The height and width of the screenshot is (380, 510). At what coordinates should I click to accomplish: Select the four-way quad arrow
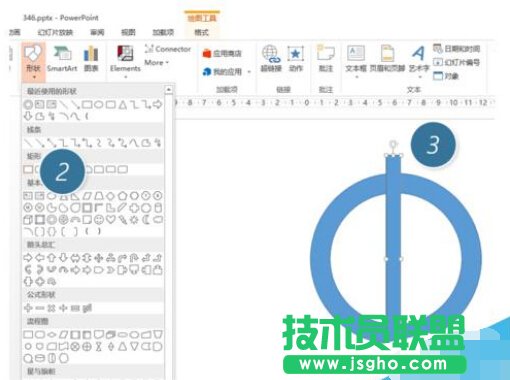(x=99, y=258)
